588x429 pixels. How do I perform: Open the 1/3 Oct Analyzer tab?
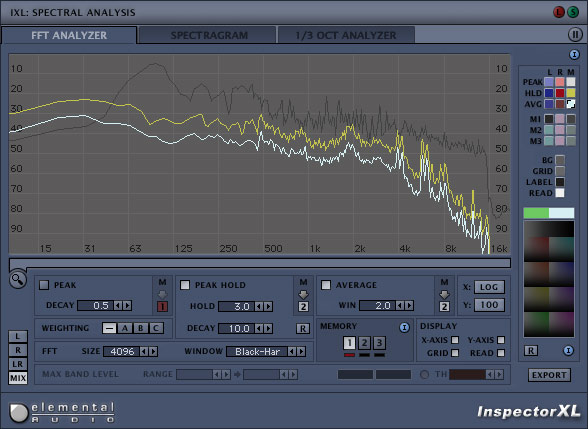(x=346, y=35)
